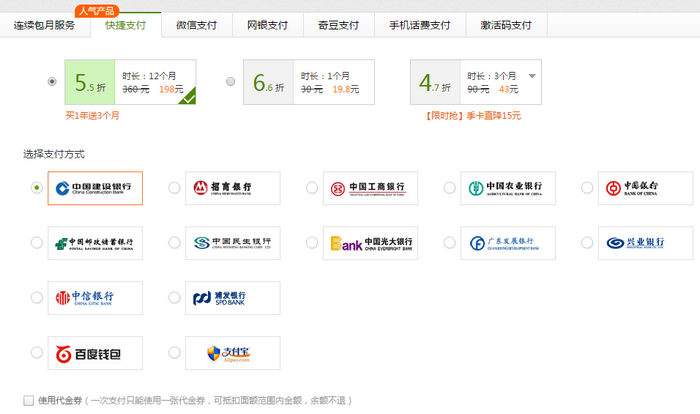Open the 激活码支付 tab

click(x=506, y=25)
